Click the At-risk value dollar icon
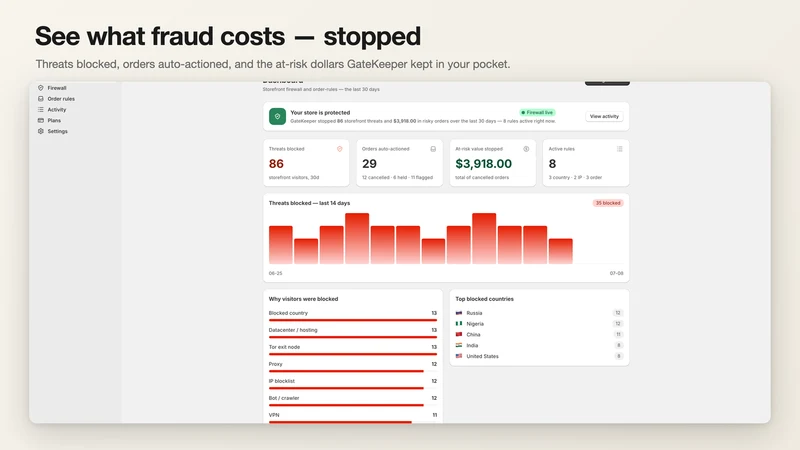This screenshot has height=450, width=800. [526, 149]
